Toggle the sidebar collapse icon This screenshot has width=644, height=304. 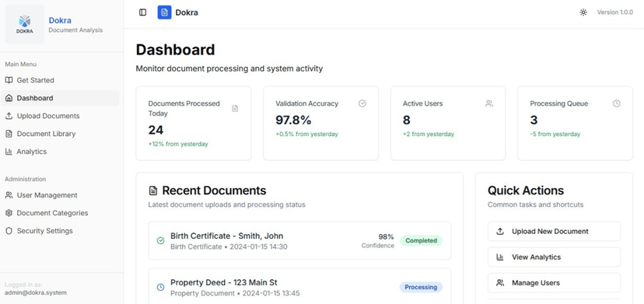tap(142, 12)
